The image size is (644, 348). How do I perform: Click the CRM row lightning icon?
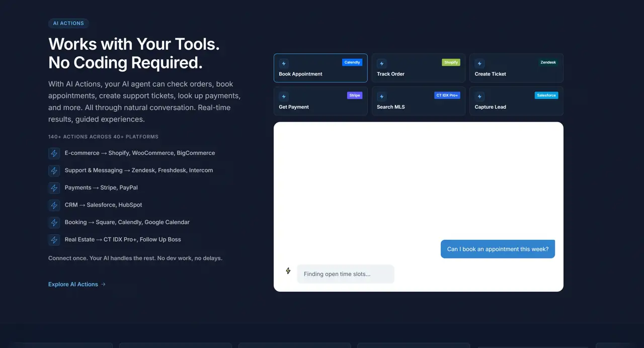coord(54,205)
